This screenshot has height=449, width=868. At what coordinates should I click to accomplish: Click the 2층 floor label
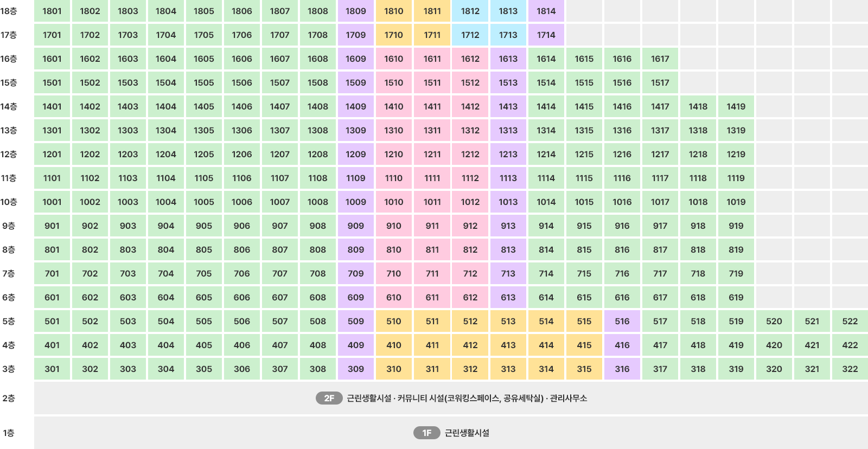(x=9, y=398)
